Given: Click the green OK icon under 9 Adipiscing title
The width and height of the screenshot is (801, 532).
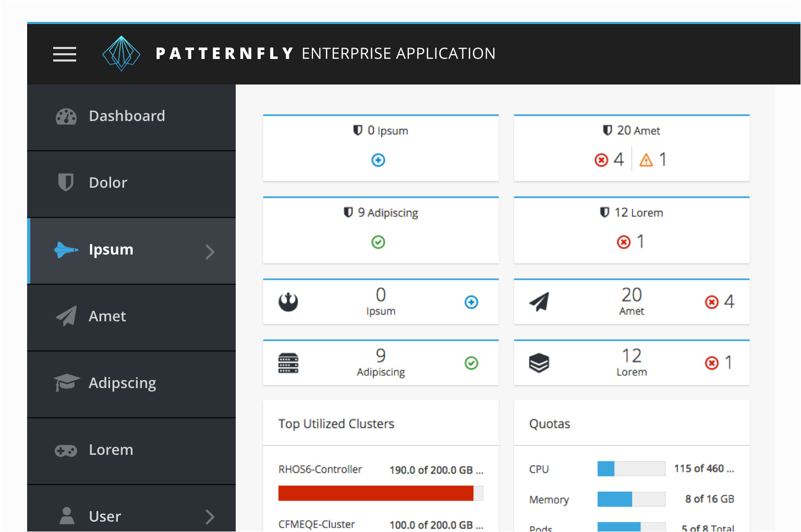Looking at the screenshot, I should click(378, 242).
